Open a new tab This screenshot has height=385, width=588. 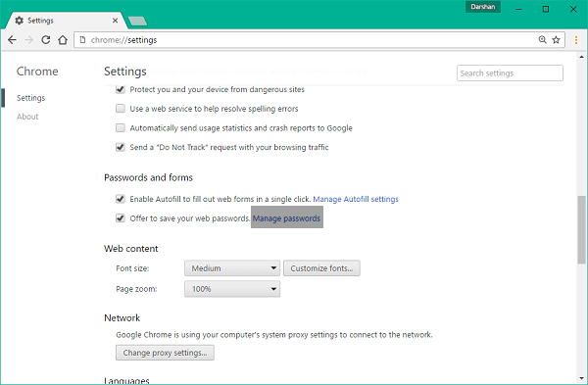pyautogui.click(x=137, y=21)
